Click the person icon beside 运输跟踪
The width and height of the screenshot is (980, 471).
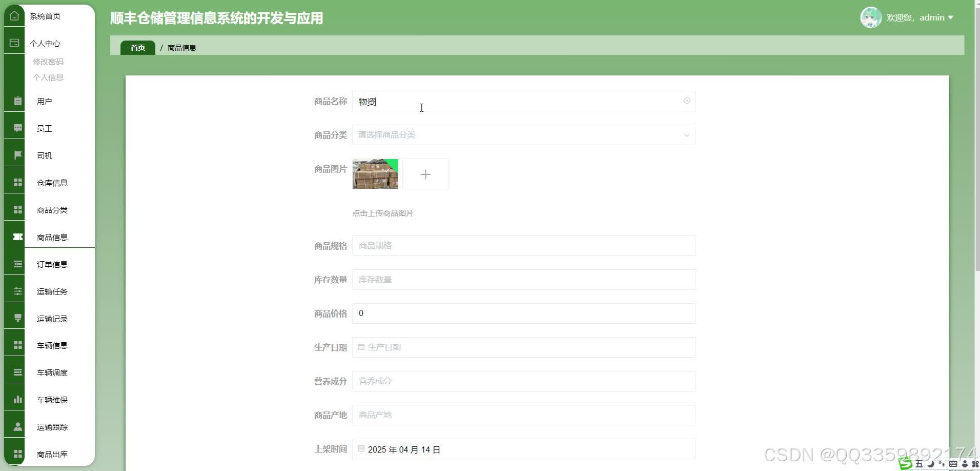(18, 427)
